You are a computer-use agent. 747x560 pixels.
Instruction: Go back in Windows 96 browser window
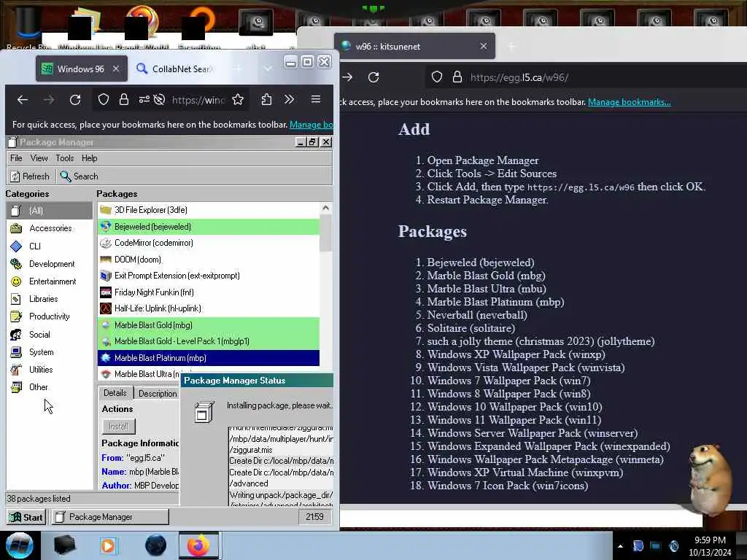coord(23,99)
